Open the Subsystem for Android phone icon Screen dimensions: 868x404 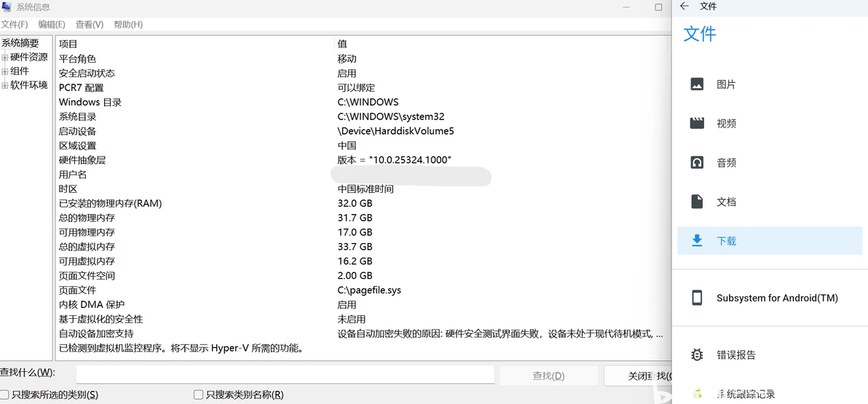(697, 298)
